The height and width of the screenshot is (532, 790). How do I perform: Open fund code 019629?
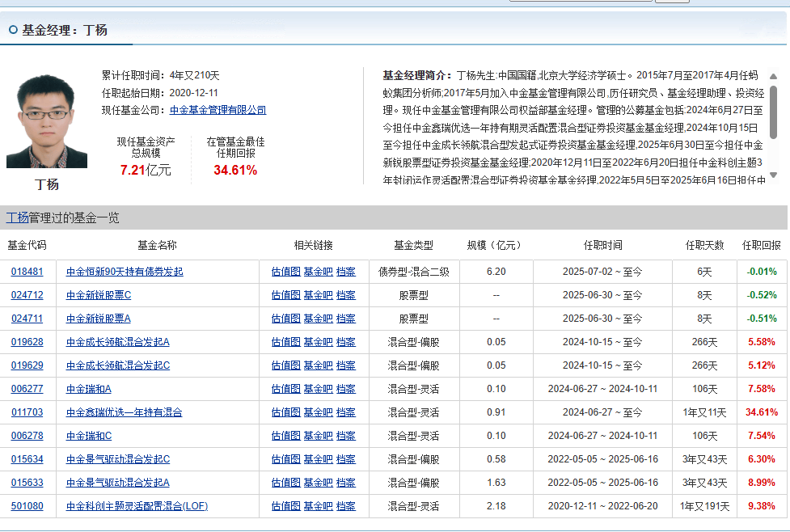coord(27,365)
